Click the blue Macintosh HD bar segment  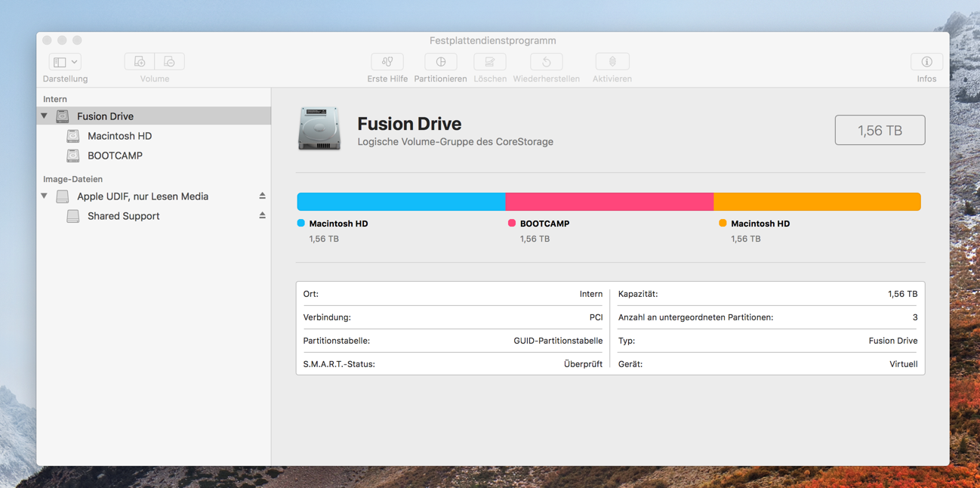click(x=401, y=202)
